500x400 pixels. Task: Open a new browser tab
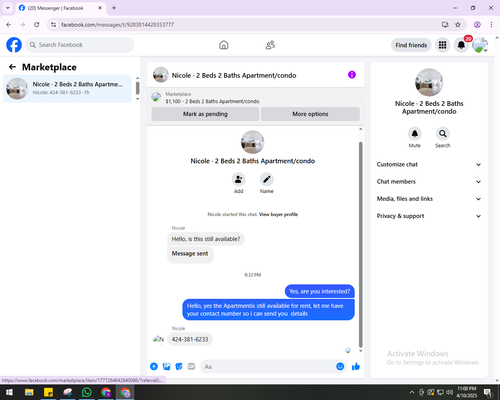pos(114,8)
